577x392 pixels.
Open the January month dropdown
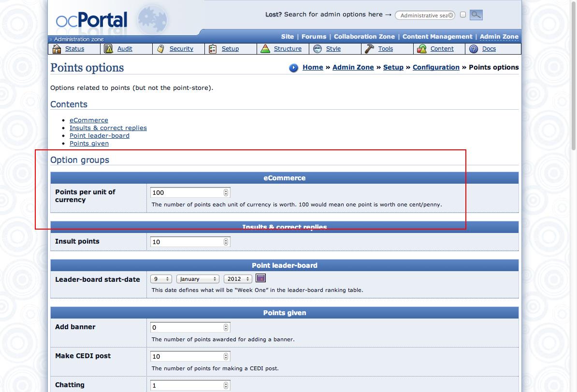(x=198, y=279)
